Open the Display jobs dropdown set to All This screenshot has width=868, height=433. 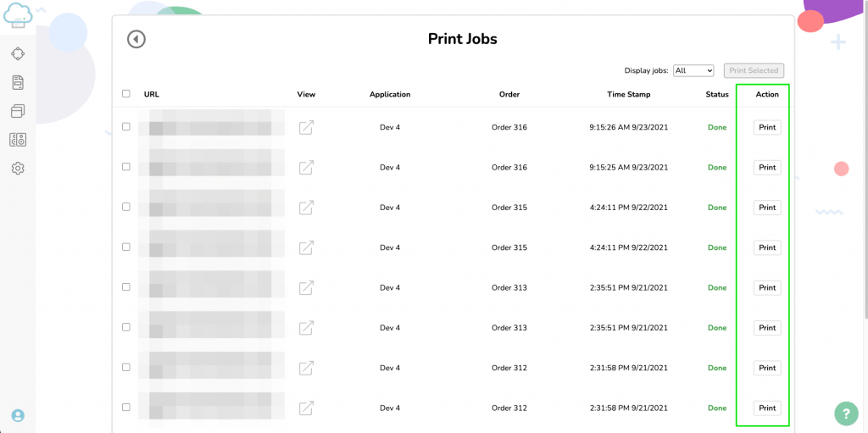pos(693,70)
